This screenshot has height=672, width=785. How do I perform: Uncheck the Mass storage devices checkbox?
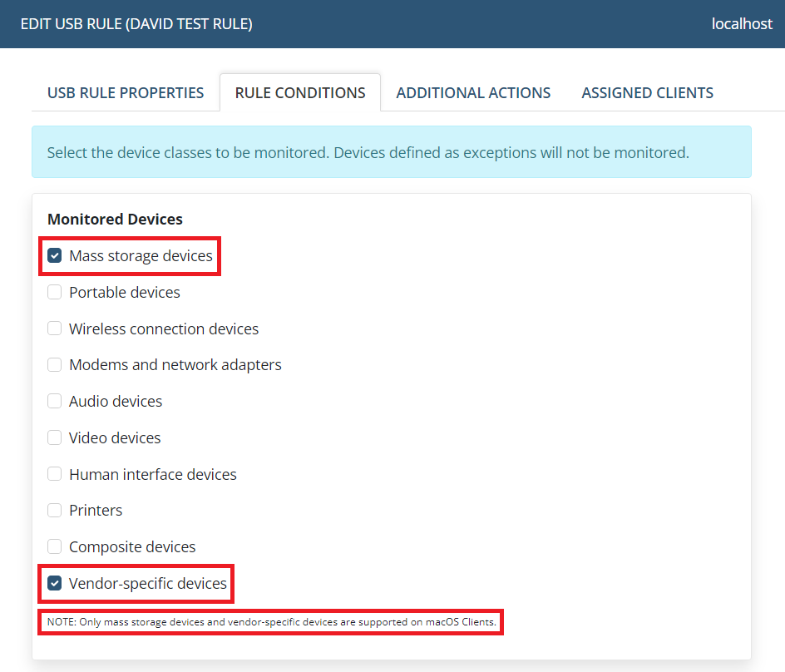55,256
